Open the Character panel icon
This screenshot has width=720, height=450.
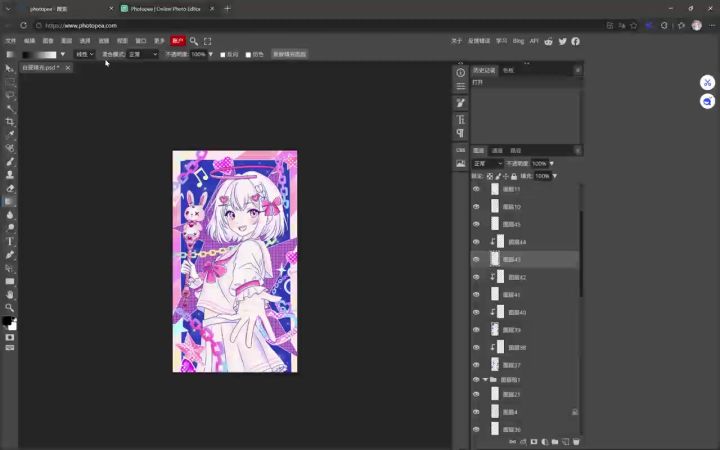(x=461, y=120)
